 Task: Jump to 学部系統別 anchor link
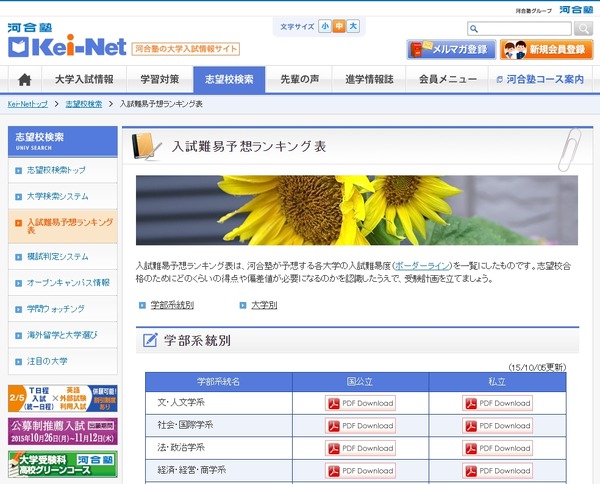tap(172, 305)
